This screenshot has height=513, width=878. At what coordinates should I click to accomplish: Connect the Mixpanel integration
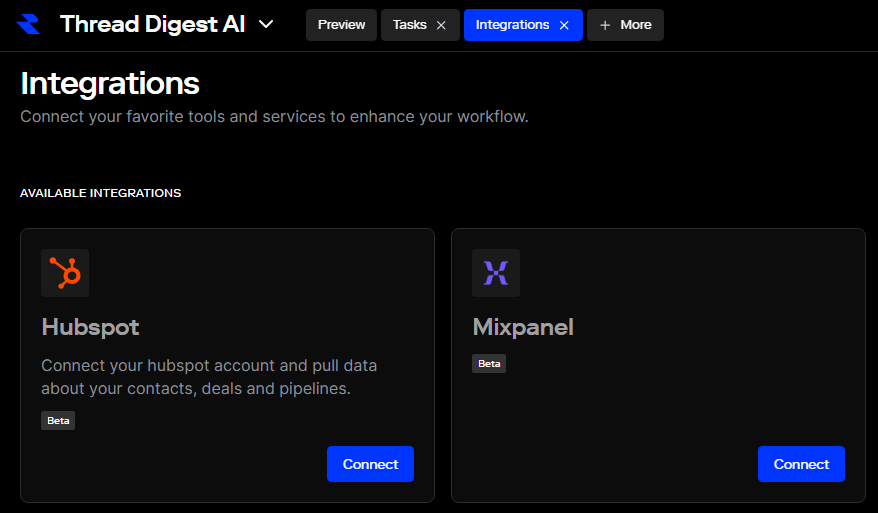[x=801, y=464]
